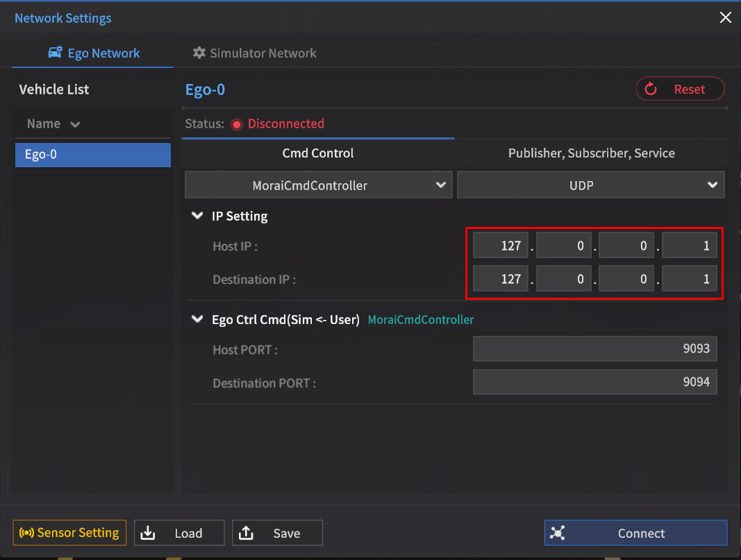The height and width of the screenshot is (560, 741).
Task: Open the Sensor Setting panel
Action: pyautogui.click(x=69, y=533)
